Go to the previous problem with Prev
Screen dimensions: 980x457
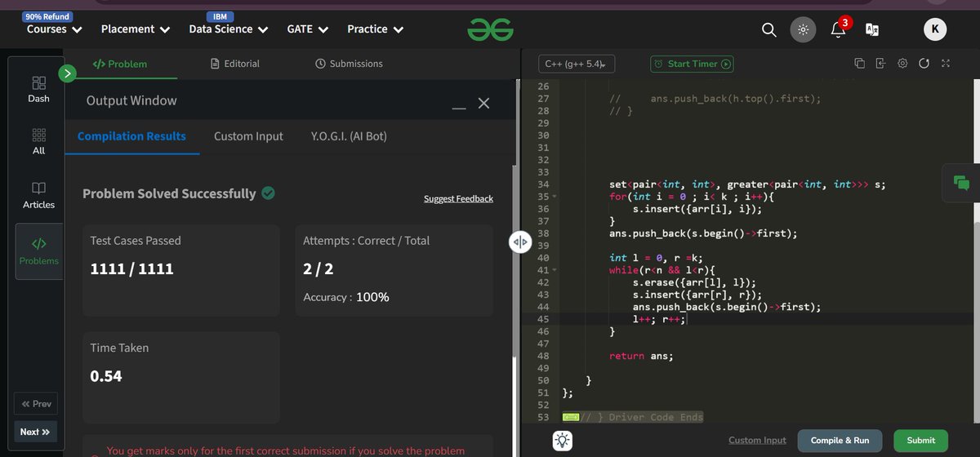[37, 404]
